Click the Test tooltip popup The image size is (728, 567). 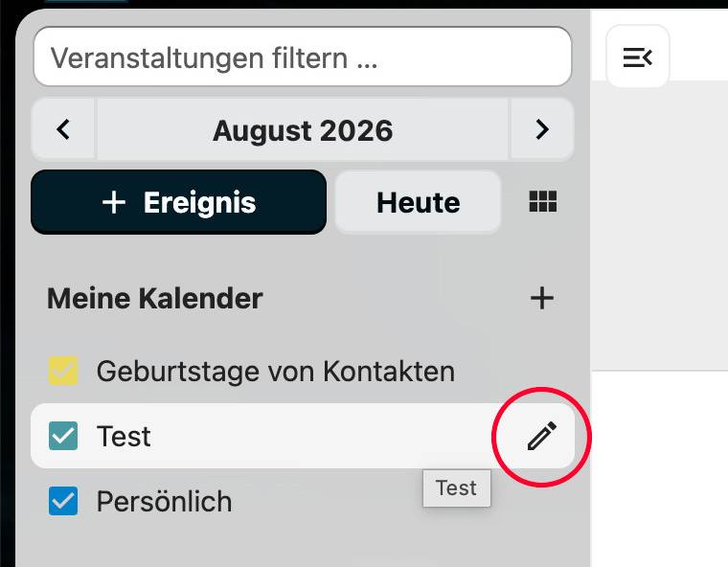tap(456, 488)
